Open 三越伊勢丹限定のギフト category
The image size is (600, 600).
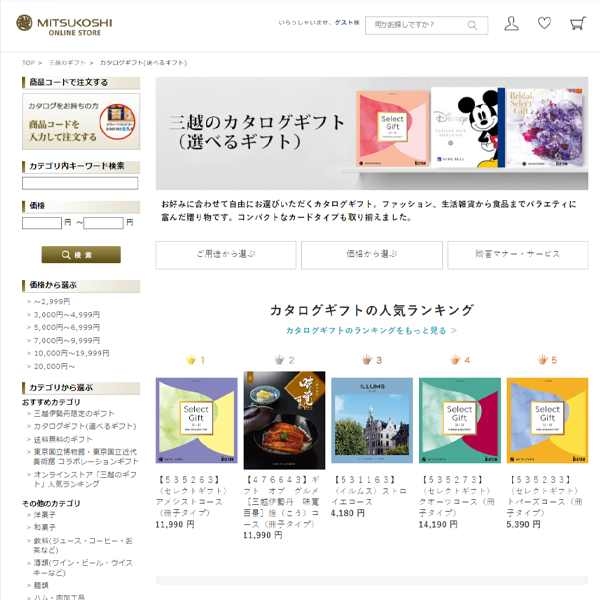coord(74,414)
